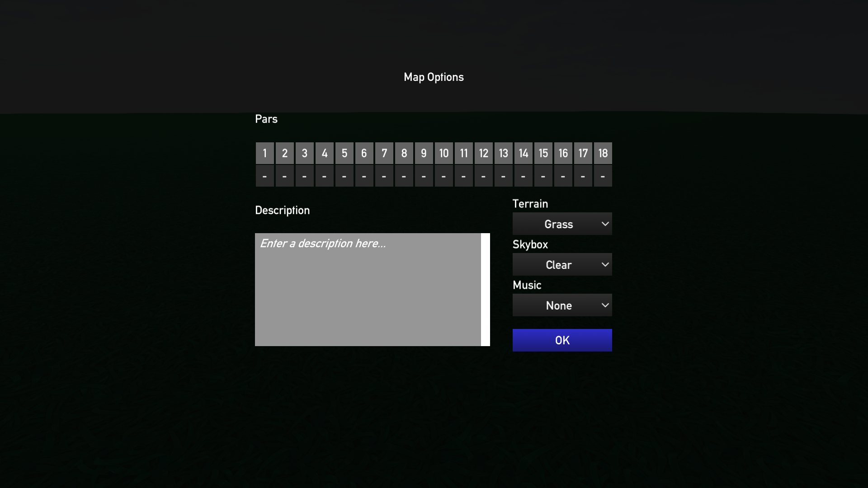Select the hole 16 header cell
868x488 pixels.
[563, 153]
